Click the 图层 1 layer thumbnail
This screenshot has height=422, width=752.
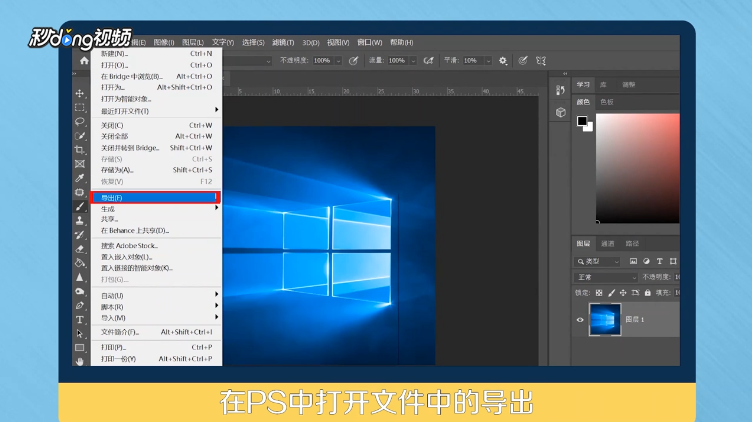click(605, 319)
